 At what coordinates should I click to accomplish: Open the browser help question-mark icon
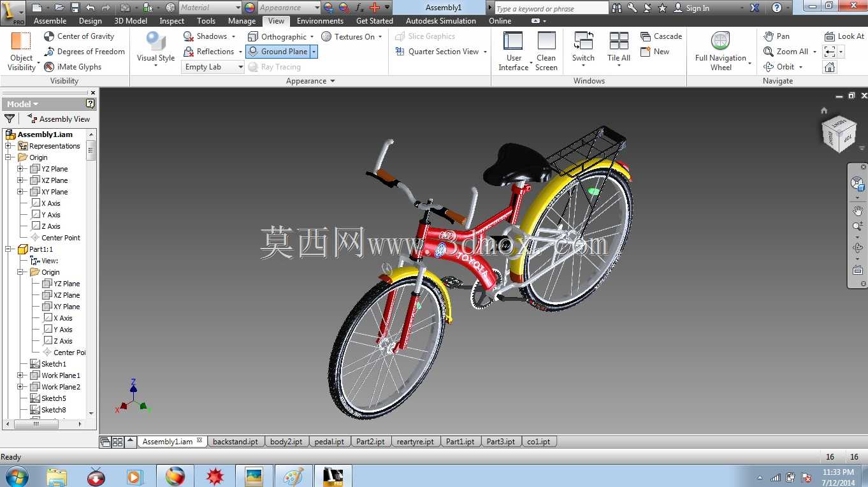point(90,104)
